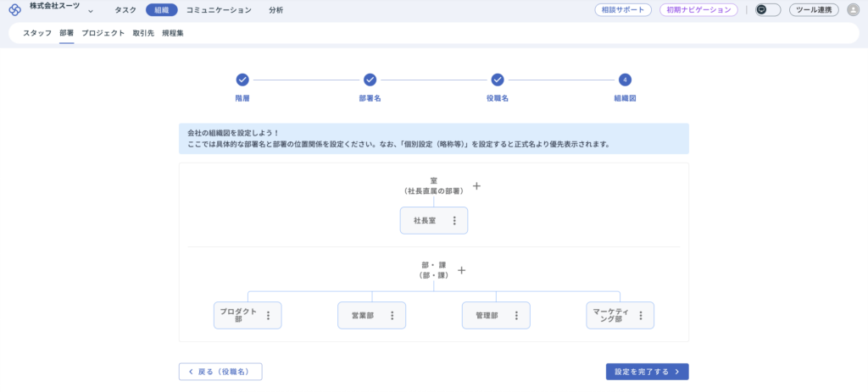This screenshot has height=392, width=868.
Task: Open 初期ナビゲーション
Action: click(x=698, y=10)
